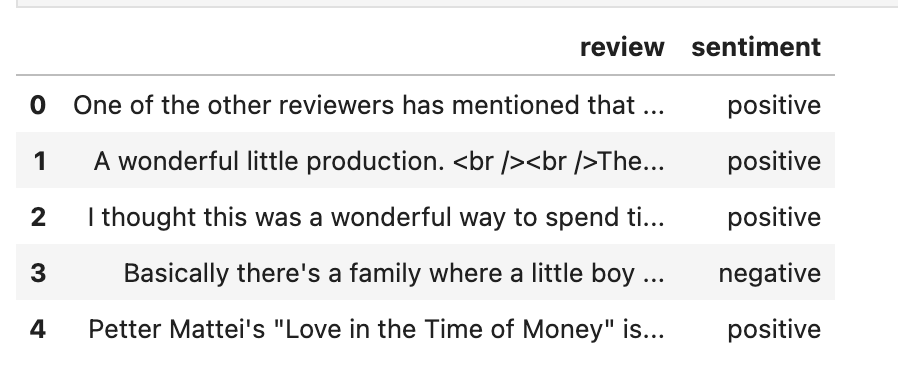Select row index 4
The height and width of the screenshot is (392, 898).
(x=38, y=329)
